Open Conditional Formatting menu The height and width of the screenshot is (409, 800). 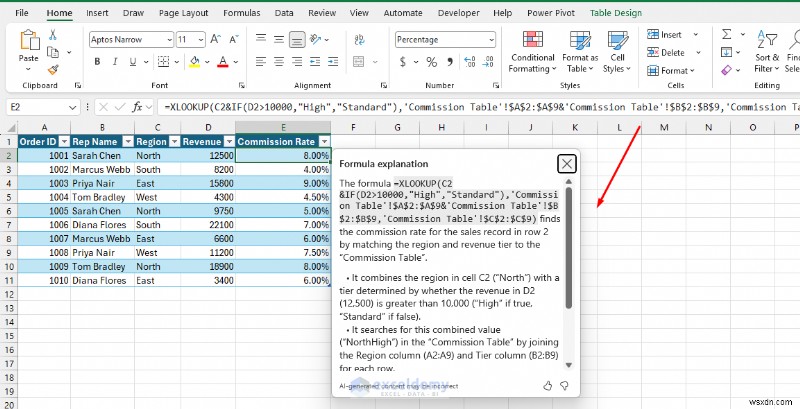click(533, 52)
